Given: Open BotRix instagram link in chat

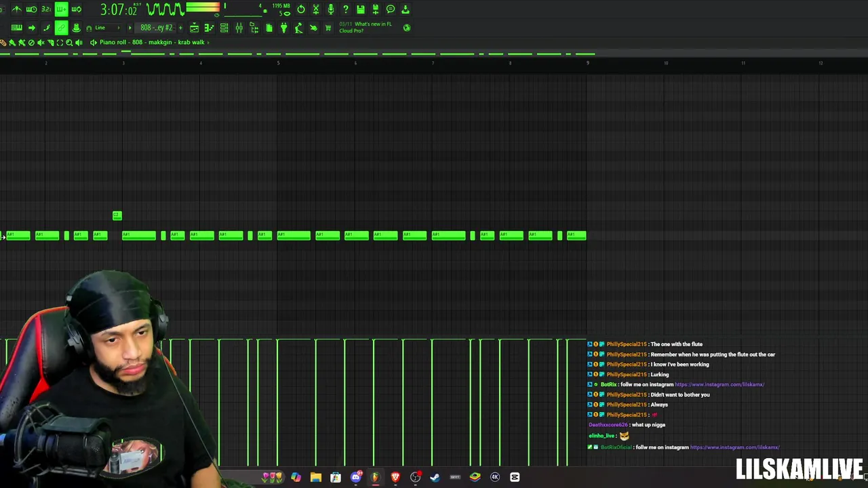Looking at the screenshot, I should pos(719,384).
